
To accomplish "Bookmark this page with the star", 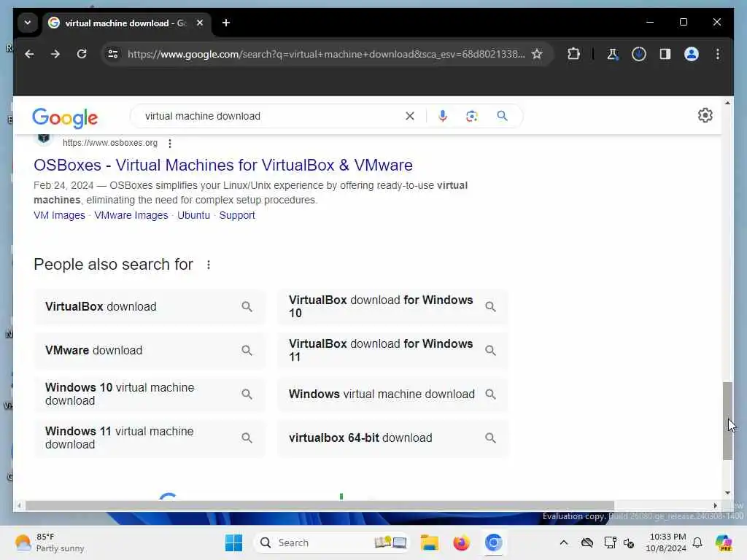I will (537, 54).
